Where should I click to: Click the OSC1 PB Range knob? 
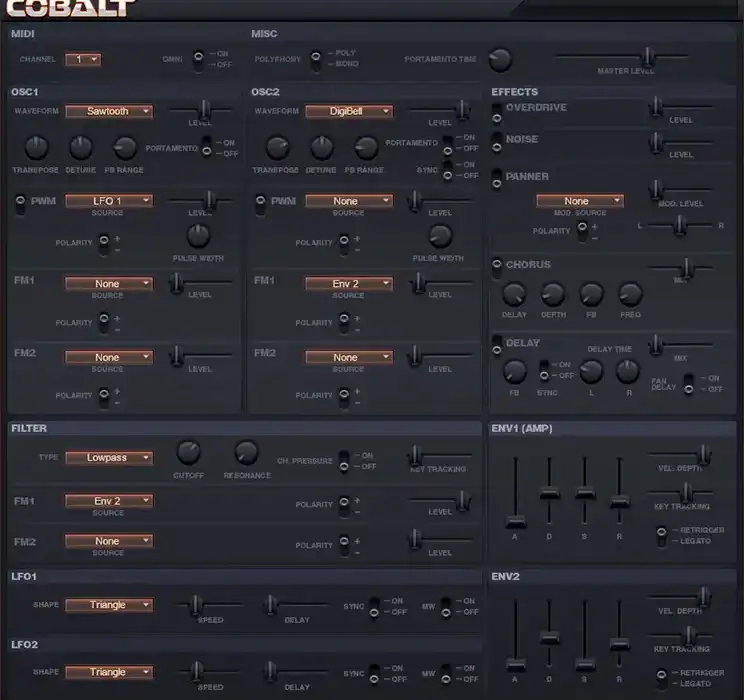point(125,148)
